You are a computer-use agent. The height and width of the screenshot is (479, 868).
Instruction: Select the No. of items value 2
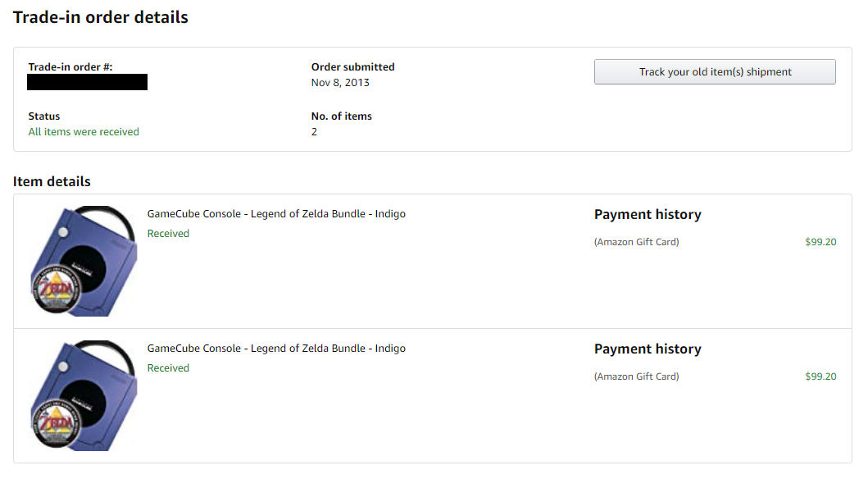(x=314, y=132)
